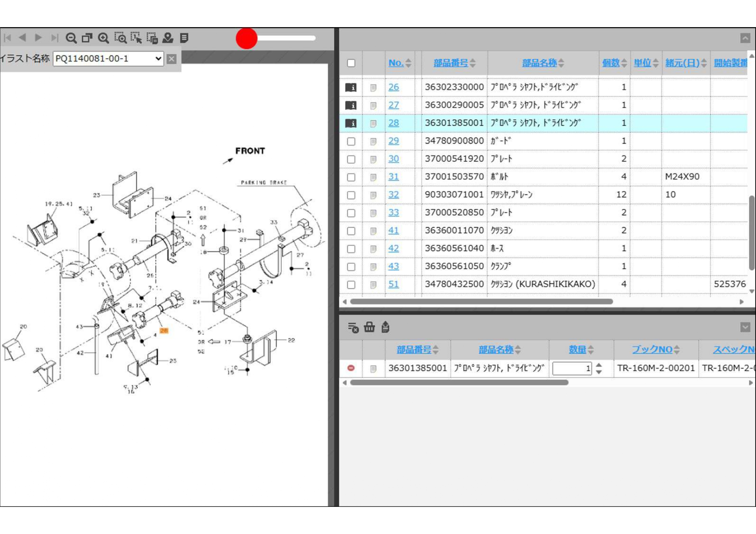Viewport: 756px width, 534px height.
Task: Click the zoom out magnifier icon
Action: 71,38
